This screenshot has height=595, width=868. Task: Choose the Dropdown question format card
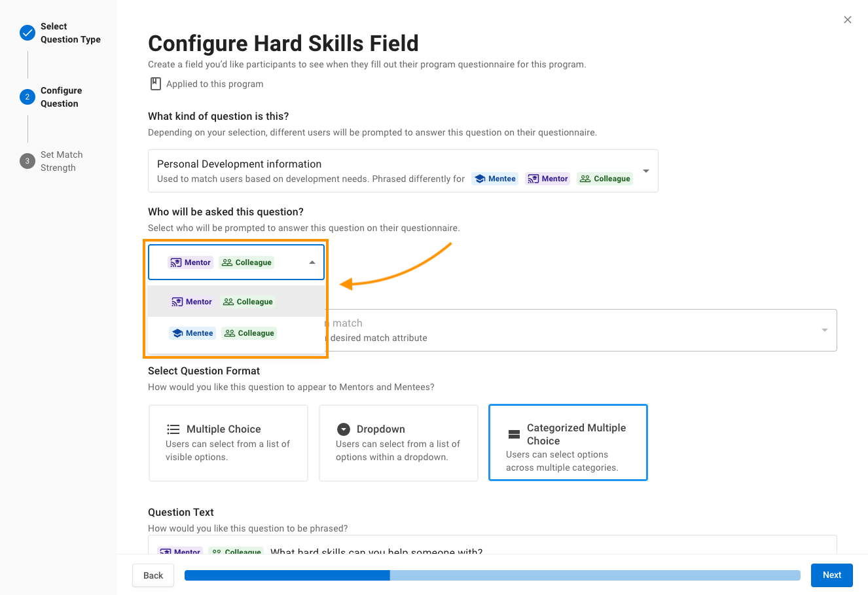(x=399, y=443)
